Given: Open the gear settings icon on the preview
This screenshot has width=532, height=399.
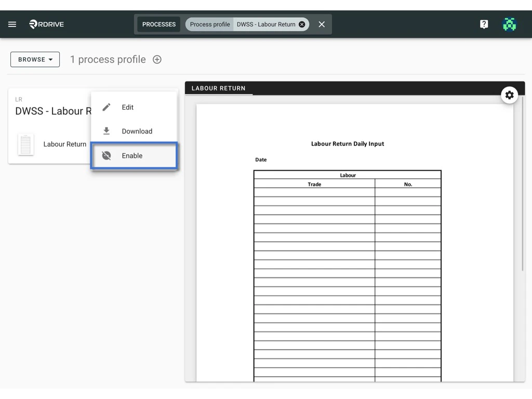Looking at the screenshot, I should point(510,95).
